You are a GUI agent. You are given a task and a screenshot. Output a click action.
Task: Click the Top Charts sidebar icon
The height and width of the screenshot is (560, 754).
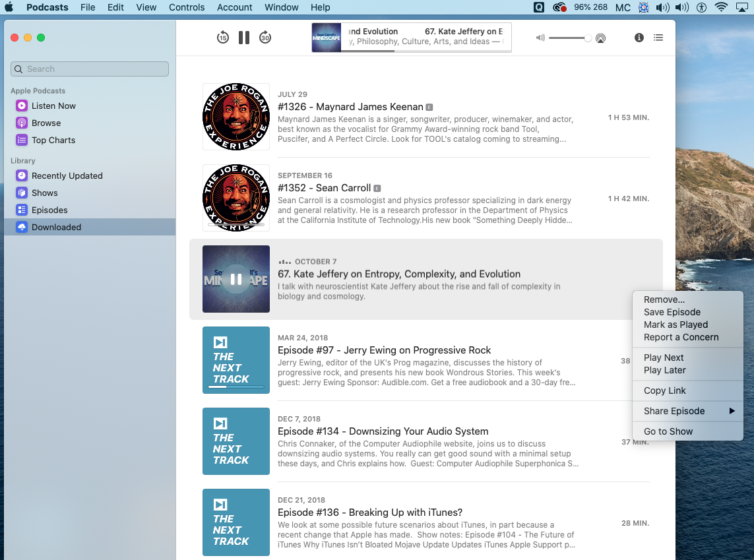[22, 140]
